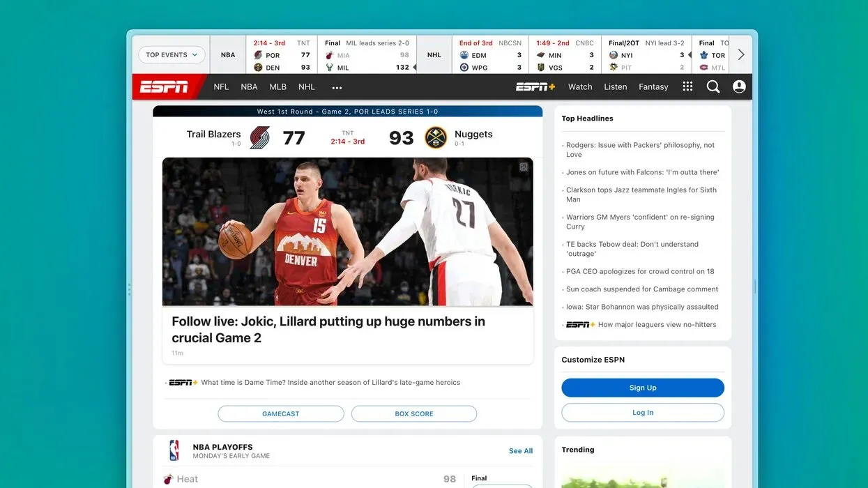Image resolution: width=868 pixels, height=488 pixels.
Task: Open Sun coach suspended headline
Action: [642, 289]
